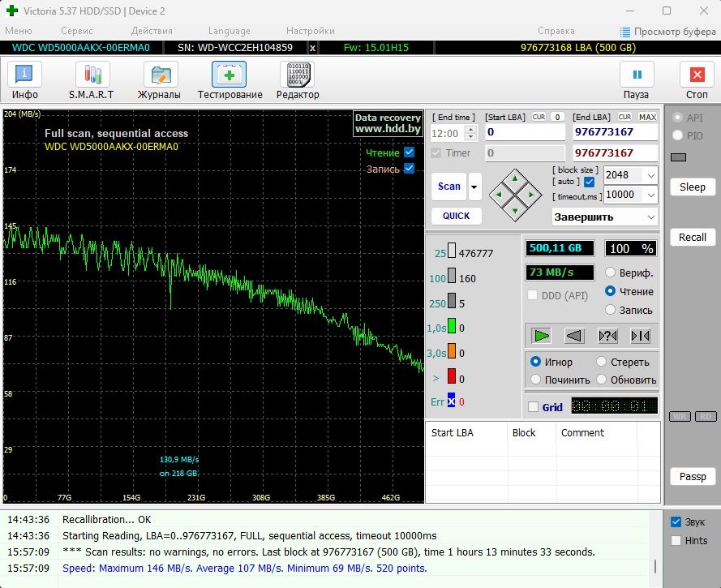Click the 0 button beside Start LBA
This screenshot has height=588, width=721.
(557, 117)
